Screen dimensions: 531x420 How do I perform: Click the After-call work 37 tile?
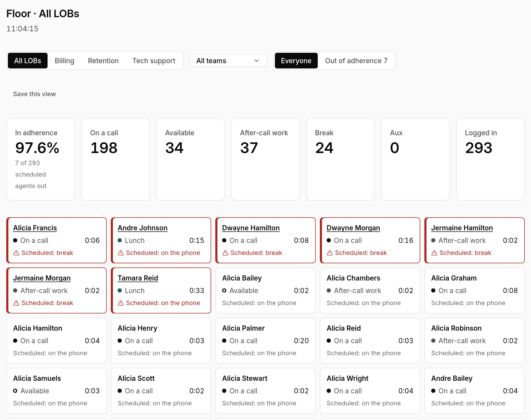(265, 159)
